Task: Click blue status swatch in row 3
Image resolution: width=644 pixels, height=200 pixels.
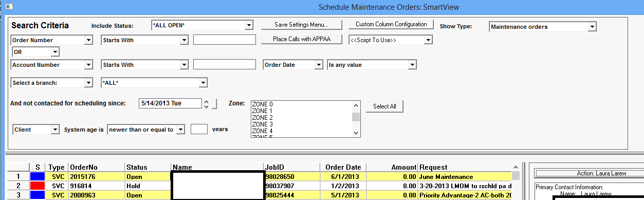Action: [x=38, y=195]
